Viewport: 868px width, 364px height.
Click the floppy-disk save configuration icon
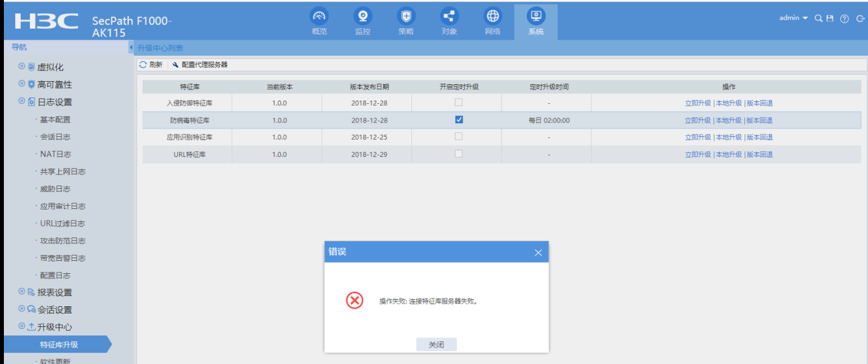(x=830, y=18)
